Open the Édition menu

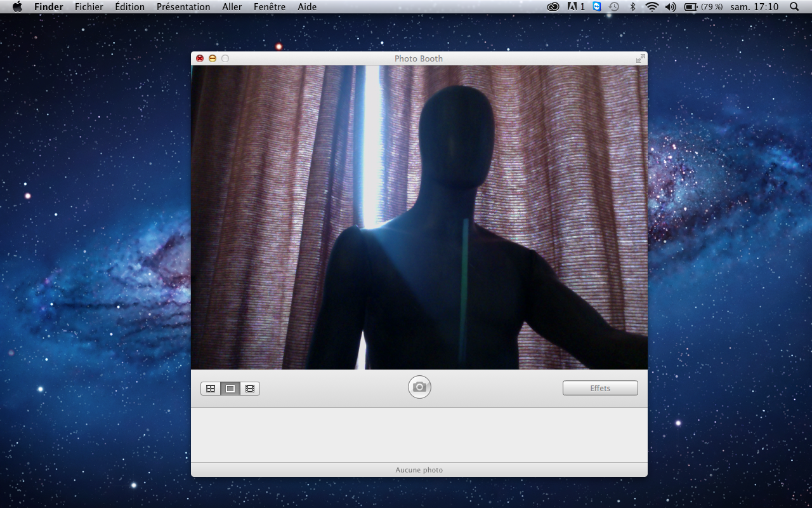pyautogui.click(x=130, y=7)
